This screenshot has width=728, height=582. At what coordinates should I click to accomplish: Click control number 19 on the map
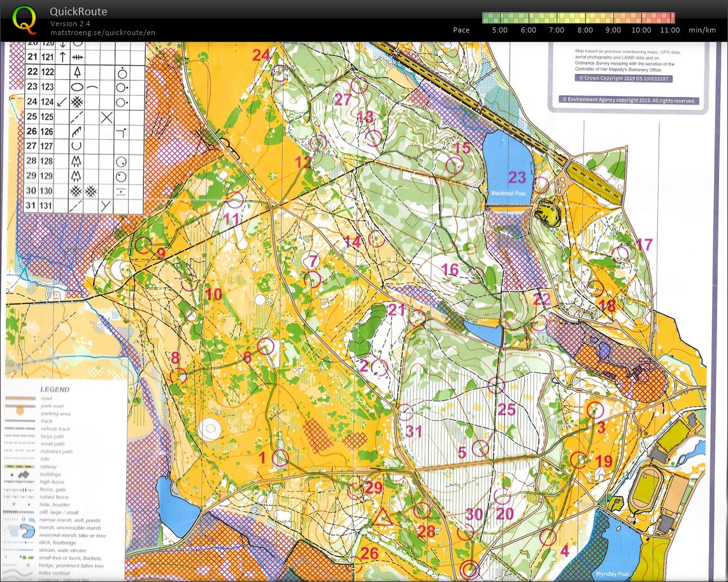pyautogui.click(x=604, y=461)
